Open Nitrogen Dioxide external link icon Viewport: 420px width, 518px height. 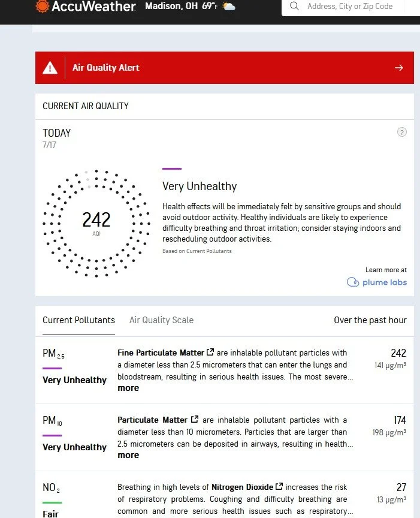(x=279, y=486)
